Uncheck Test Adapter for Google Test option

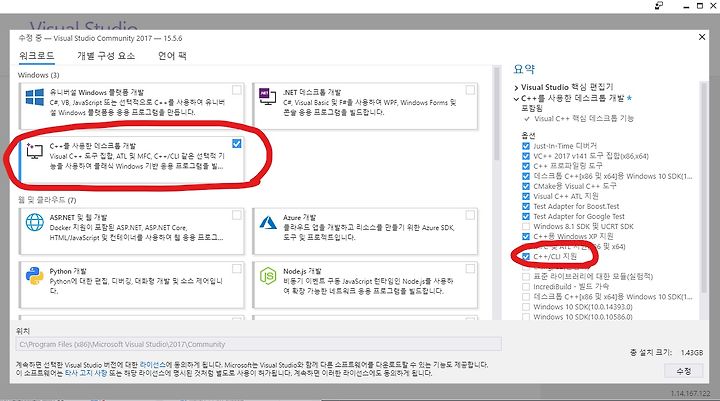pos(526,216)
